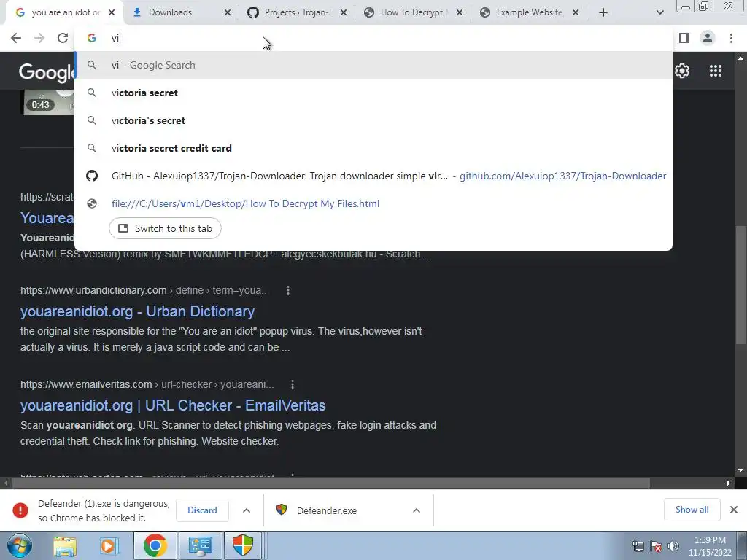Open the Chrome three-dot menu
Viewport: 747px width, 560px height.
click(x=731, y=38)
